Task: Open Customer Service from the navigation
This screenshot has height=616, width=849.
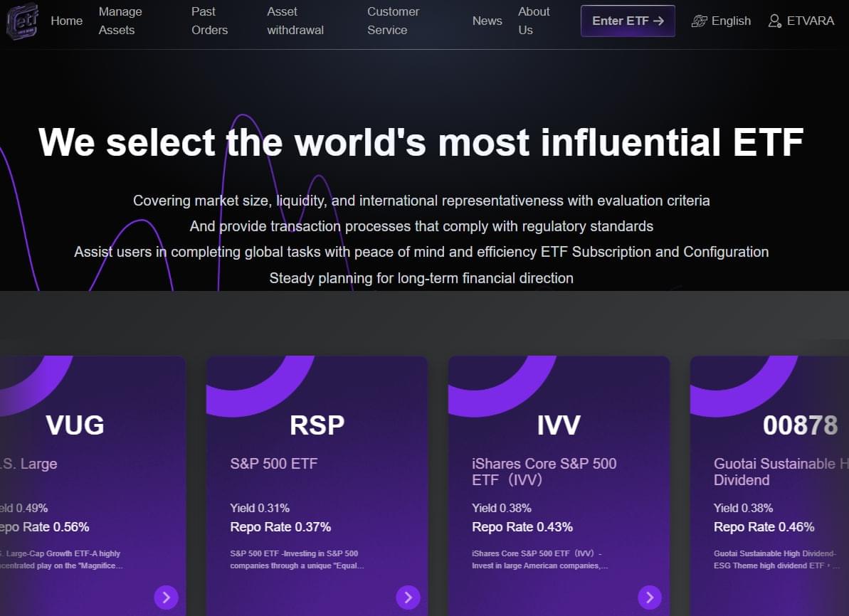Action: pyautogui.click(x=393, y=21)
